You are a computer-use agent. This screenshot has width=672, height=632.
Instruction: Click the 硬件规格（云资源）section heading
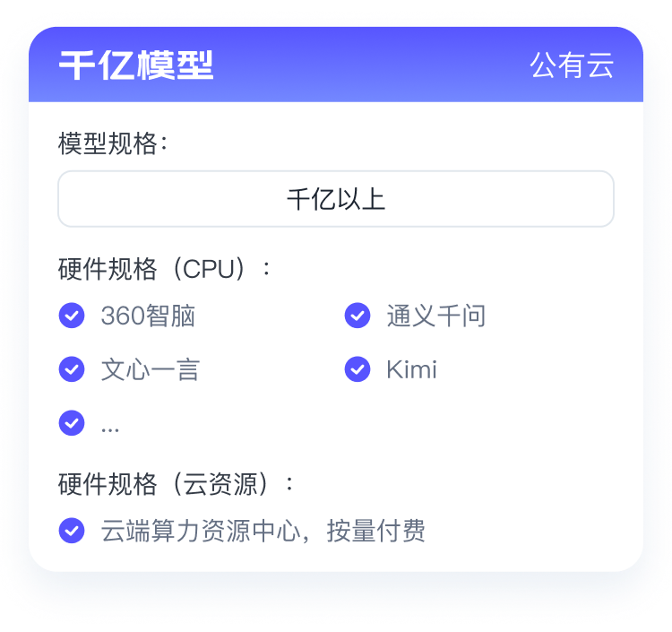(x=176, y=484)
